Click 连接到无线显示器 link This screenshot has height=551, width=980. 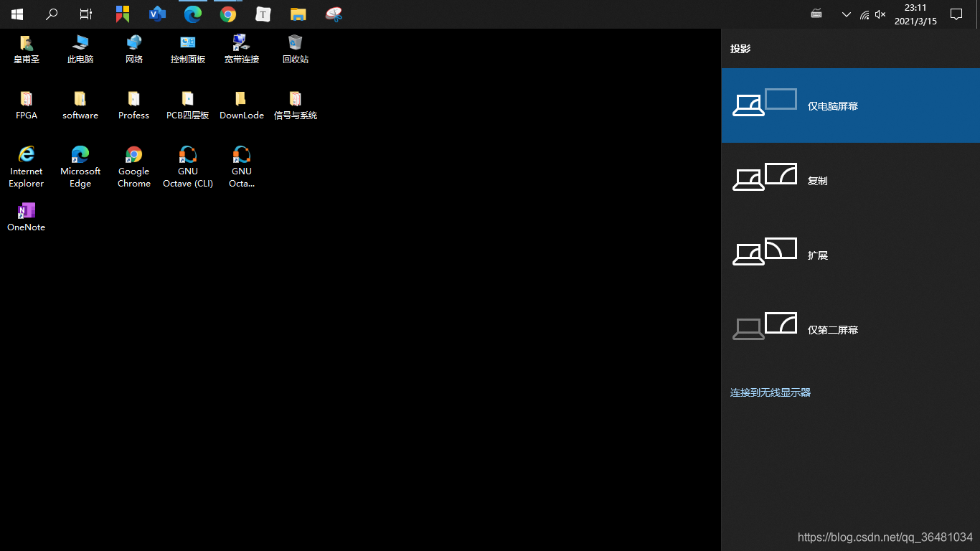click(771, 392)
